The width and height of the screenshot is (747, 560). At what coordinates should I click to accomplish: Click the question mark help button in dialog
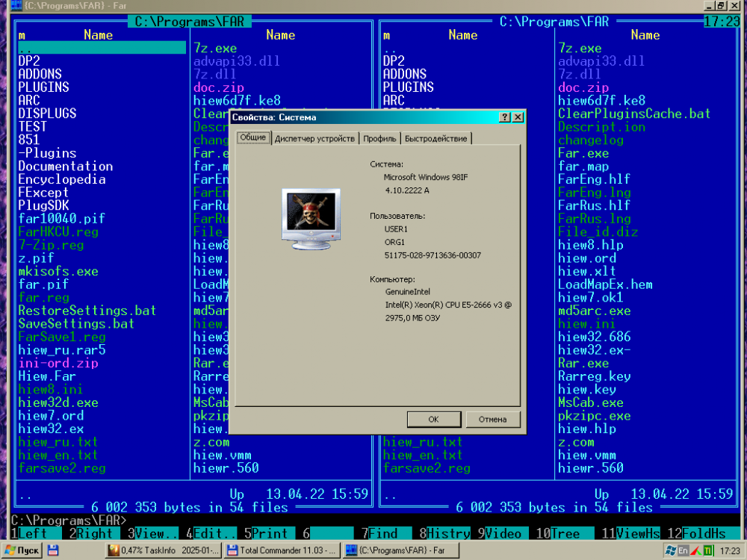(505, 117)
